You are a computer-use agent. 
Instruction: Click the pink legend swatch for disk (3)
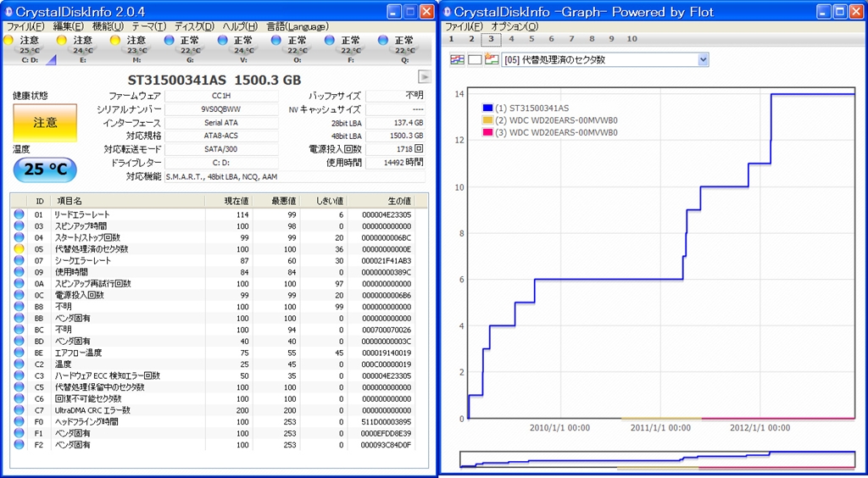[x=487, y=133]
